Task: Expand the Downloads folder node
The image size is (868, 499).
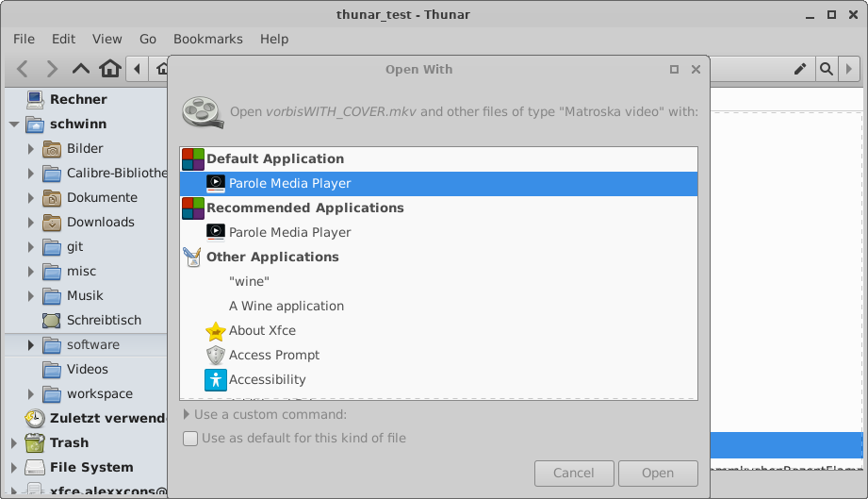Action: tap(31, 222)
